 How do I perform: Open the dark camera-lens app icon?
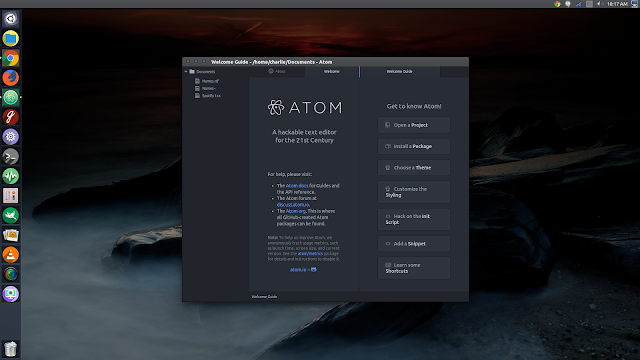11,274
